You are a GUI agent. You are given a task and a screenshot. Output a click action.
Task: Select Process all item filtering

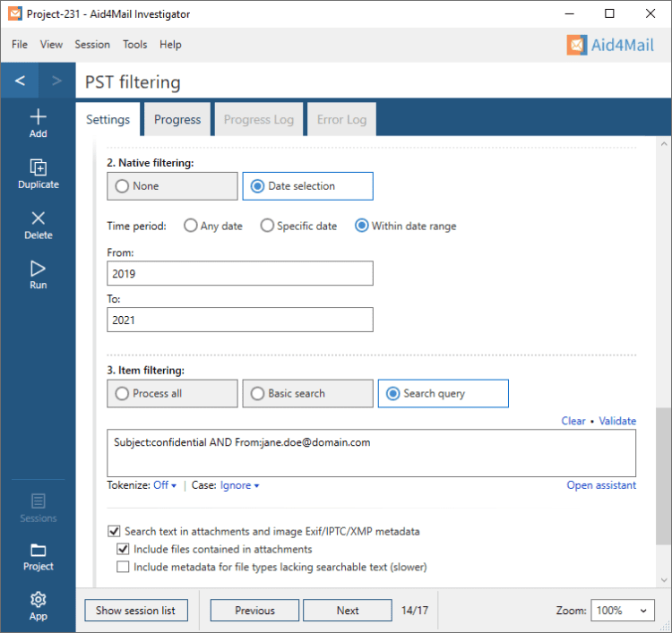coord(172,393)
